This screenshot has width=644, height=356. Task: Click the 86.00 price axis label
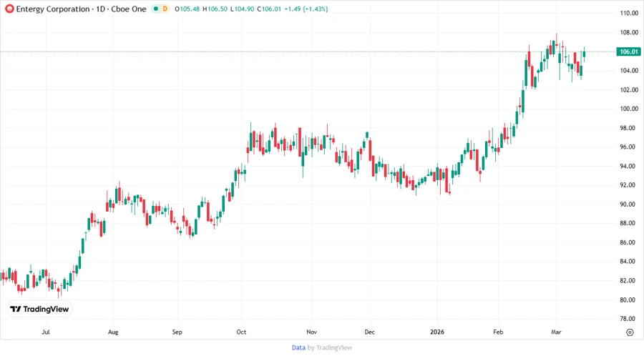629,242
